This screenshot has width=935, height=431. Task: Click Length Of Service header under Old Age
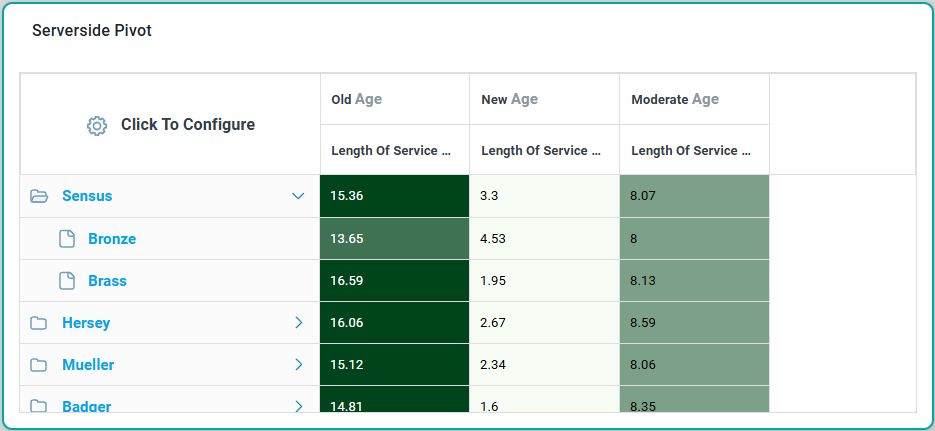click(x=391, y=151)
